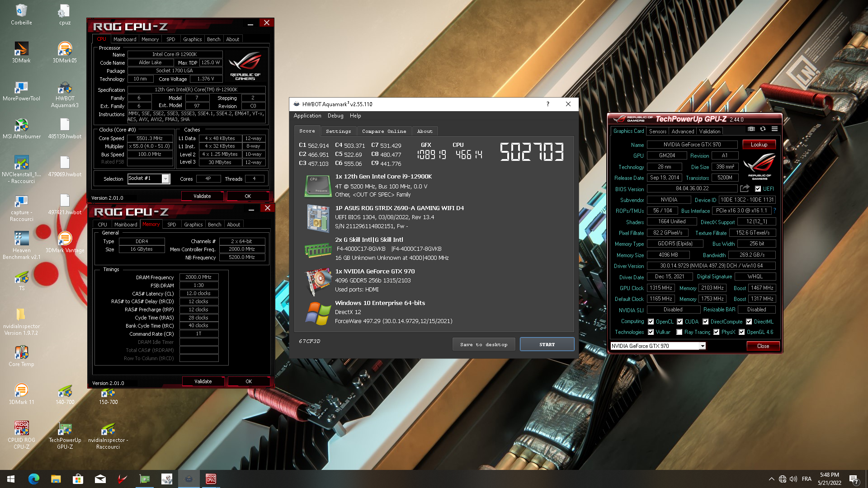Switch to the Advanced tab in GPU-Z

[x=683, y=131]
